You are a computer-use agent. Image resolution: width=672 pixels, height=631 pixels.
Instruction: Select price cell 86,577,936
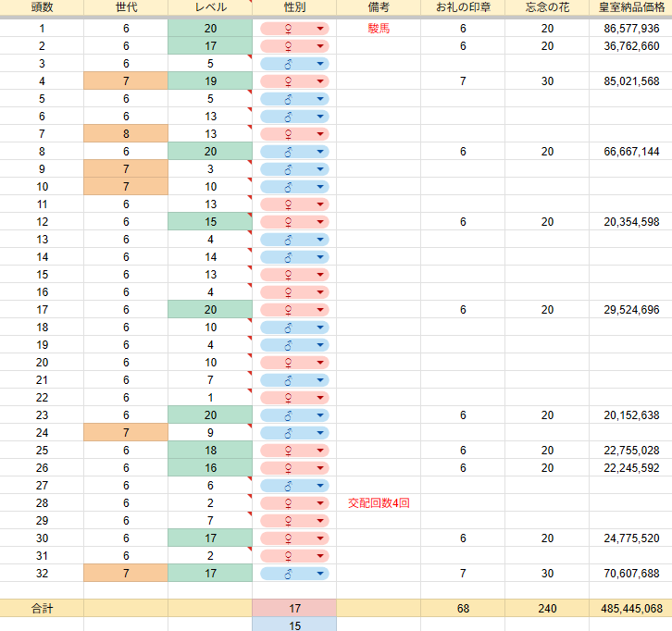[631, 29]
